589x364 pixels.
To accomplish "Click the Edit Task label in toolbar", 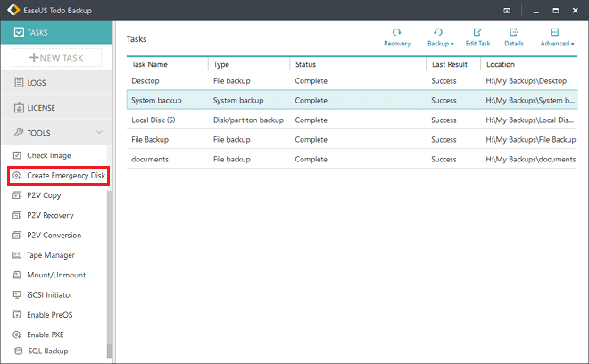I will click(477, 44).
